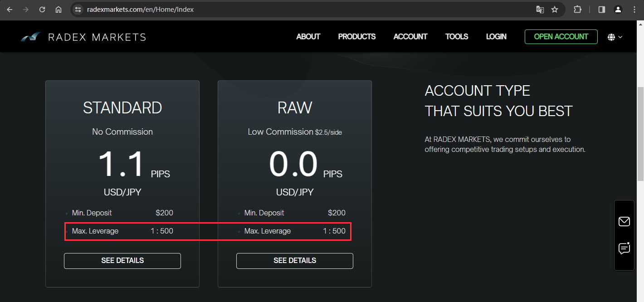The width and height of the screenshot is (644, 302).
Task: Click the email envelope contact icon
Action: [624, 221]
